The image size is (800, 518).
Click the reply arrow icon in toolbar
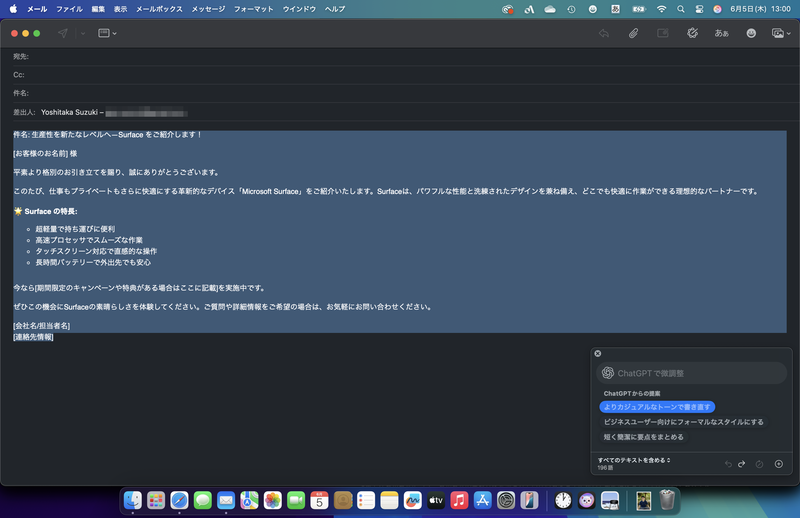[x=604, y=33]
